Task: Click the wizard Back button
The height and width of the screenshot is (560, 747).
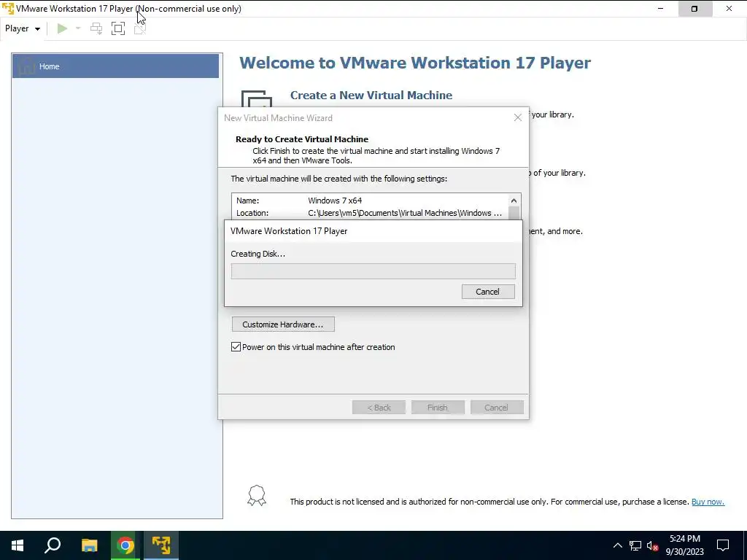Action: coord(379,408)
